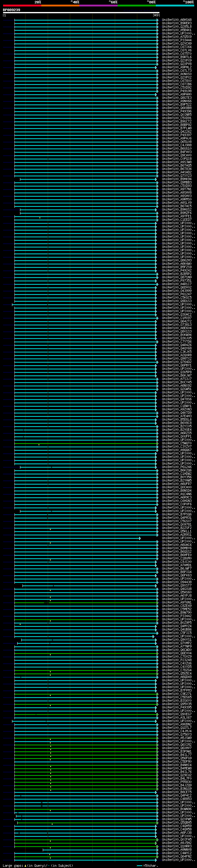Select the UniRef100_Q64FN2 label

(177, 856)
